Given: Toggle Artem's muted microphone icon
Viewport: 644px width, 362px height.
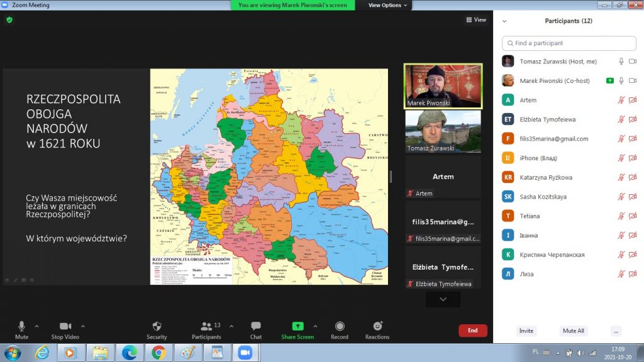Looking at the screenshot, I should pos(621,100).
